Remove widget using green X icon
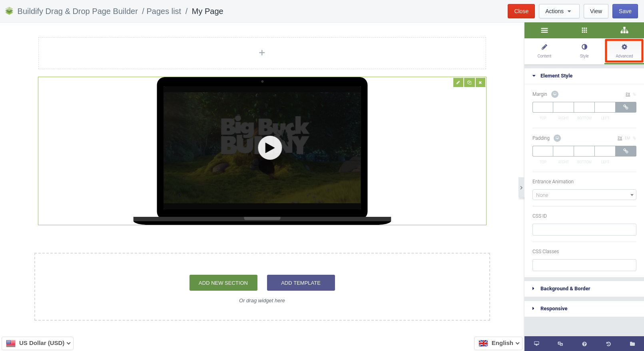 point(481,82)
